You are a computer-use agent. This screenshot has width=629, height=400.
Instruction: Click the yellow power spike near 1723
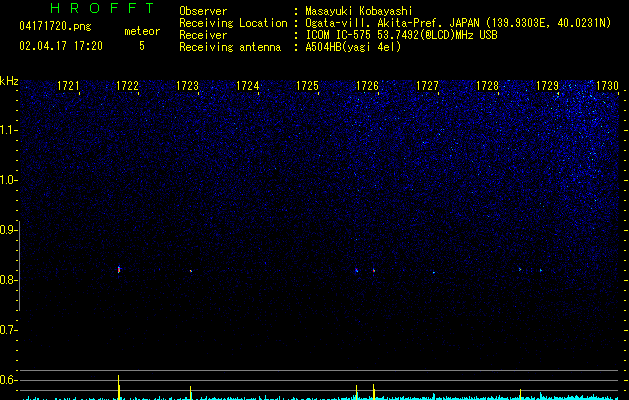(x=191, y=393)
